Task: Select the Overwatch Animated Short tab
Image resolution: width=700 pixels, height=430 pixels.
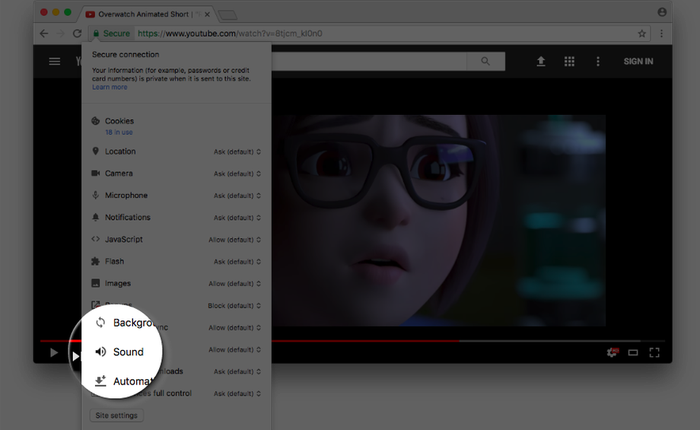Action: pyautogui.click(x=147, y=14)
